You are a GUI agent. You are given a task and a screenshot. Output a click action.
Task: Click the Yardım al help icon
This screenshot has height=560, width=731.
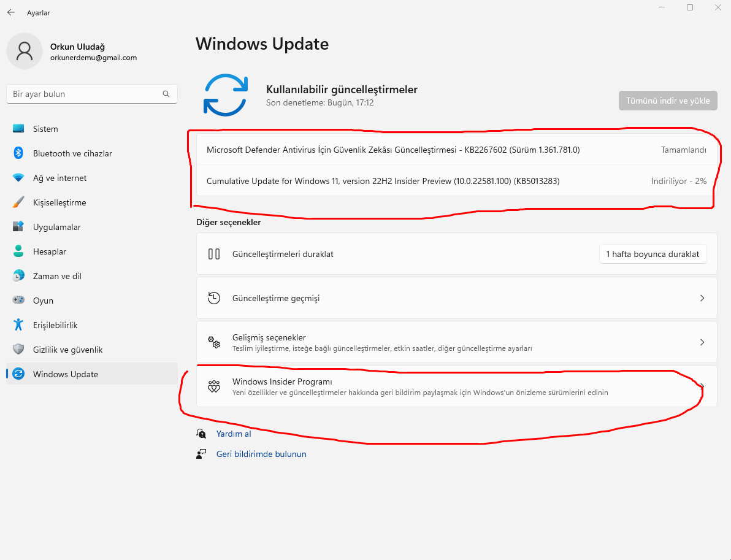[x=201, y=434]
